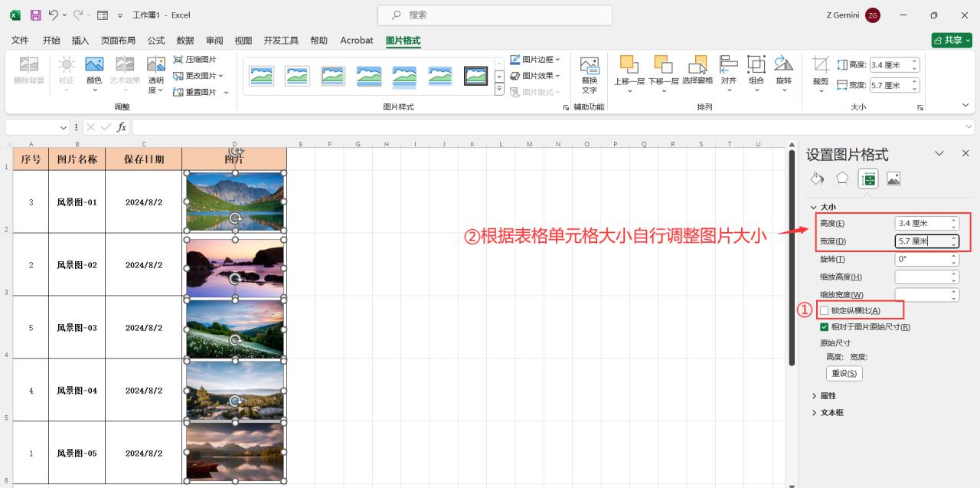Toggle Lock aspect ratio (锁定纵横比) checkbox
Screen dimensions: 980x488
825,310
